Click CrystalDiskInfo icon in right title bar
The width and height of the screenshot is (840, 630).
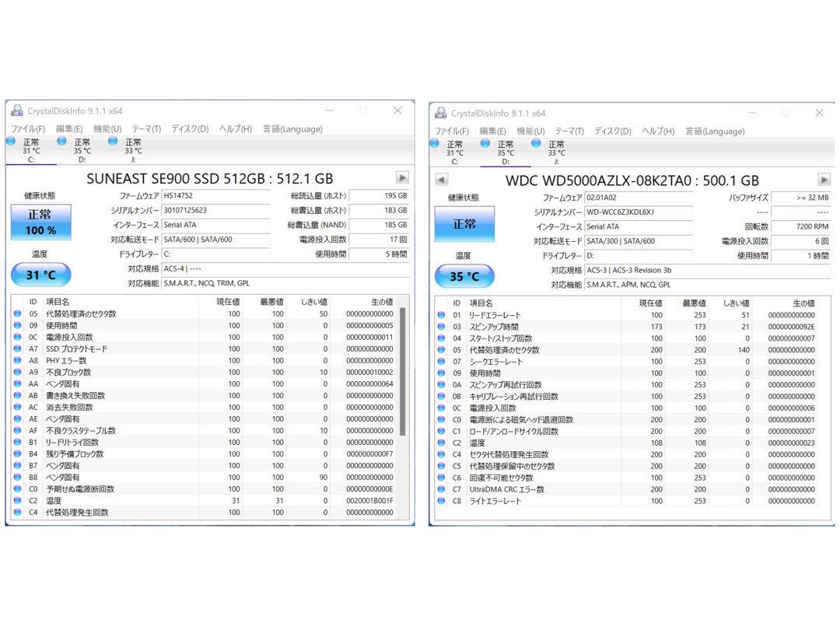pos(441,113)
